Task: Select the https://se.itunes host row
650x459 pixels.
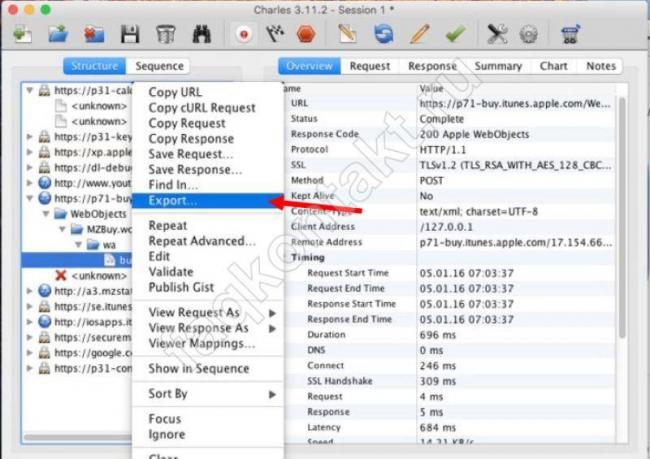Action: pos(77,306)
